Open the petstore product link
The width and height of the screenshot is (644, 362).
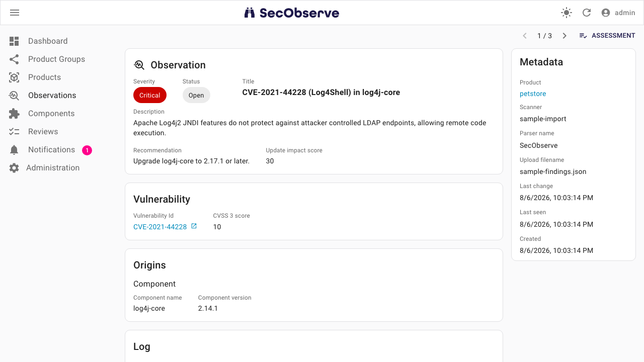(533, 94)
